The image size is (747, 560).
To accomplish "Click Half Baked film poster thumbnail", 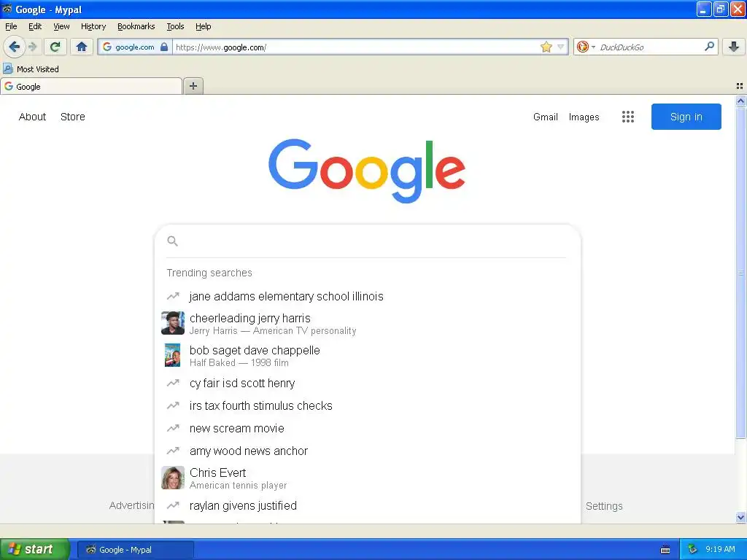I will pyautogui.click(x=172, y=355).
